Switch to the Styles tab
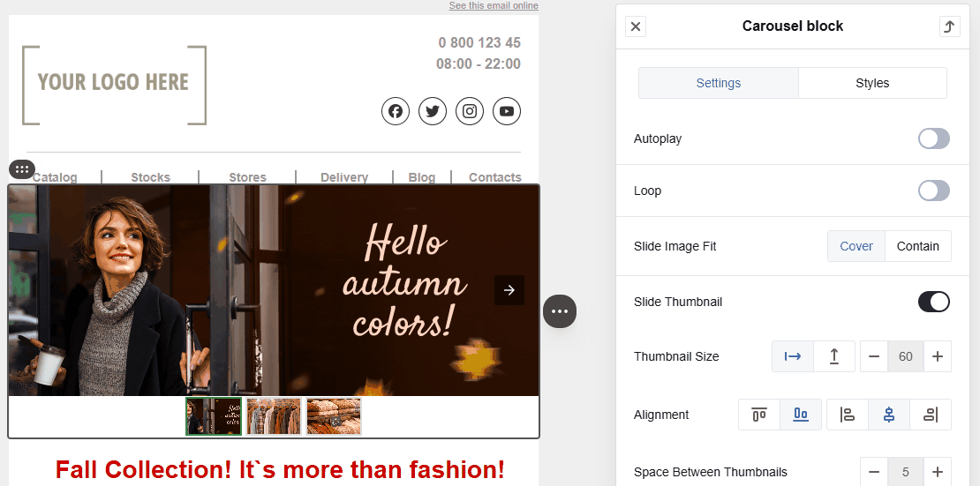Screen dimensions: 980x486 coord(872,83)
